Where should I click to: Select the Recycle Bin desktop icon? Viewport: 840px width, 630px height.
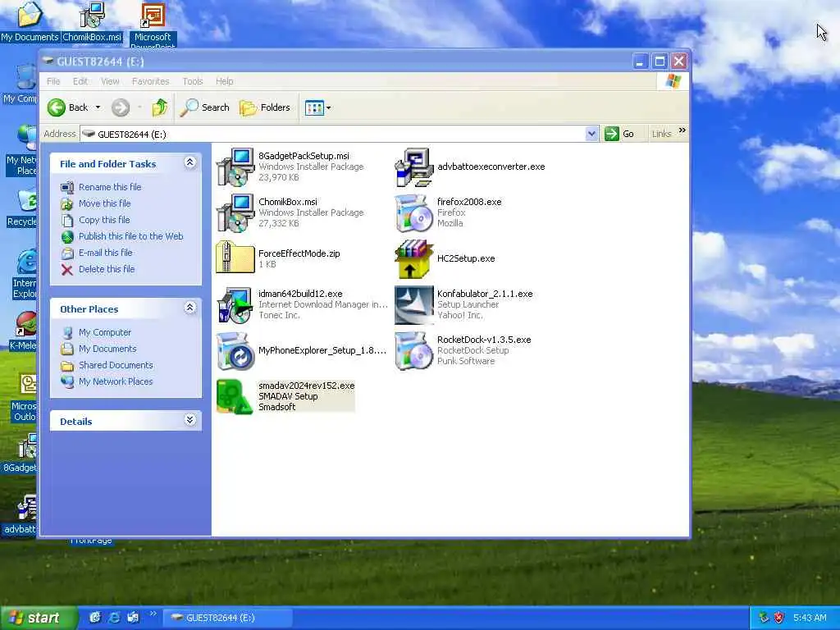22,208
